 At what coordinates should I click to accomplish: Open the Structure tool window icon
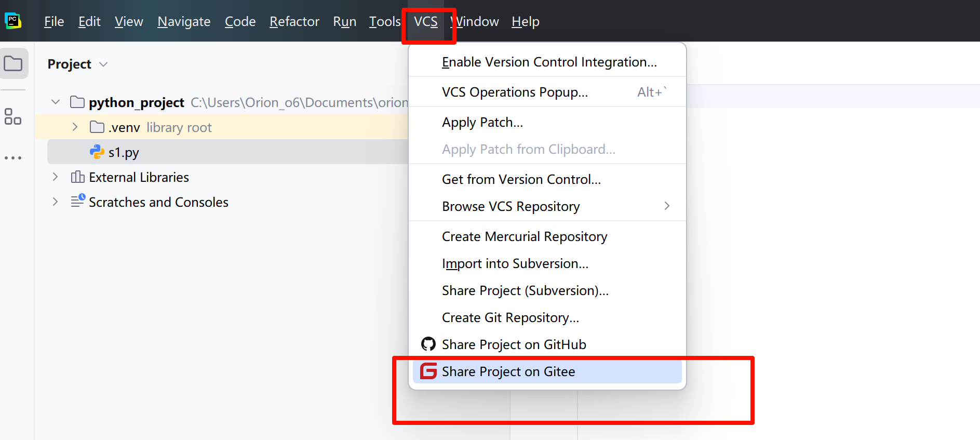13,116
